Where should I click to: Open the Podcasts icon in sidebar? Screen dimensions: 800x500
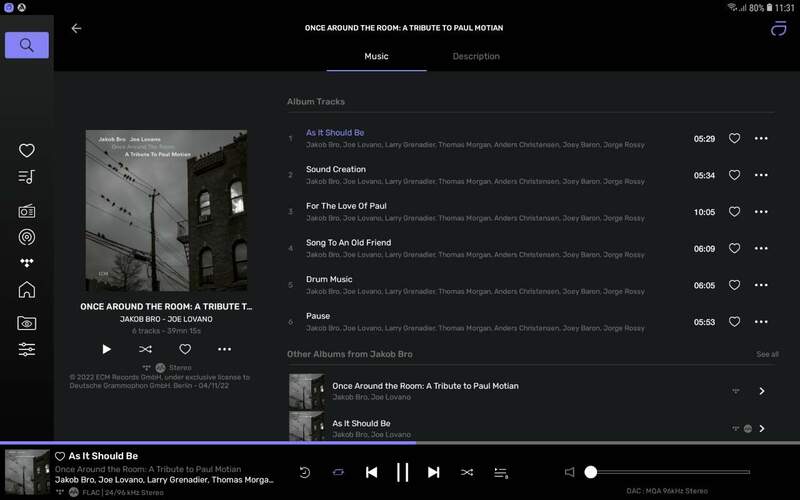click(x=27, y=237)
